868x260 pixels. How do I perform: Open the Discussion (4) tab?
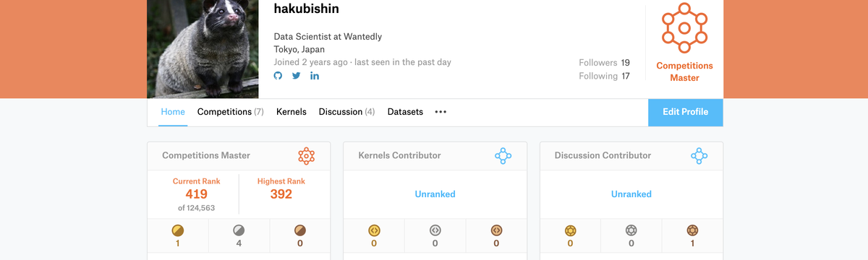tap(346, 112)
